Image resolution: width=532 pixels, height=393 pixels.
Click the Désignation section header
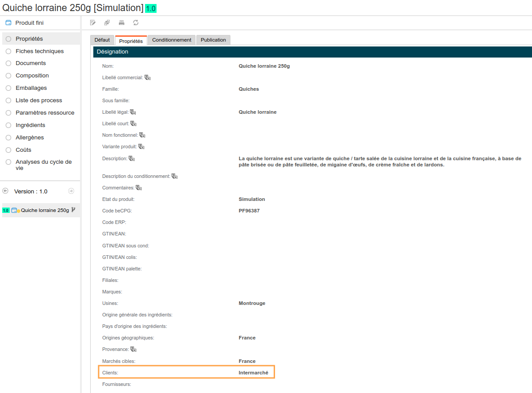(x=312, y=52)
